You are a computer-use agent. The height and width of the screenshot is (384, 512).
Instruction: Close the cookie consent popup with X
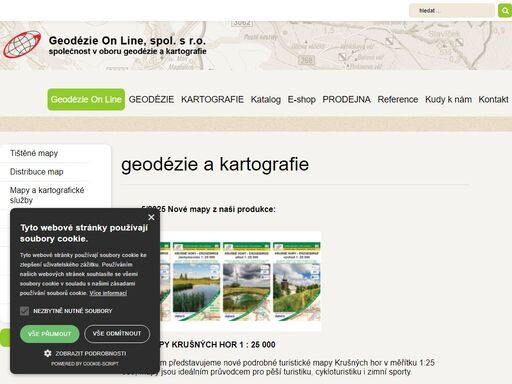[x=151, y=217]
